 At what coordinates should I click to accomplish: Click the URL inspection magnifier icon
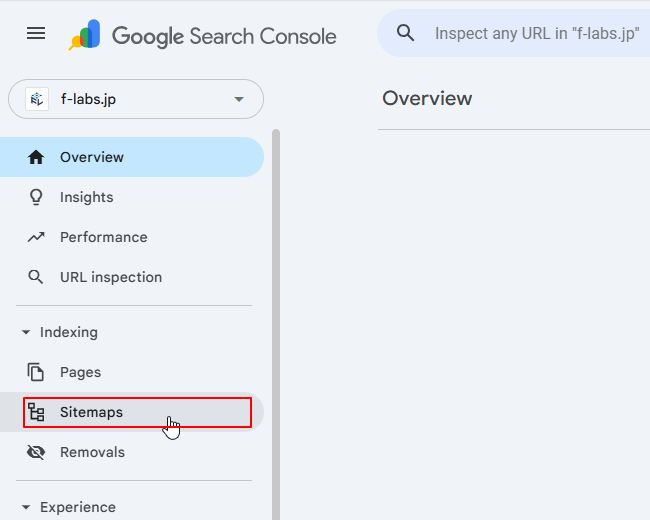(36, 277)
